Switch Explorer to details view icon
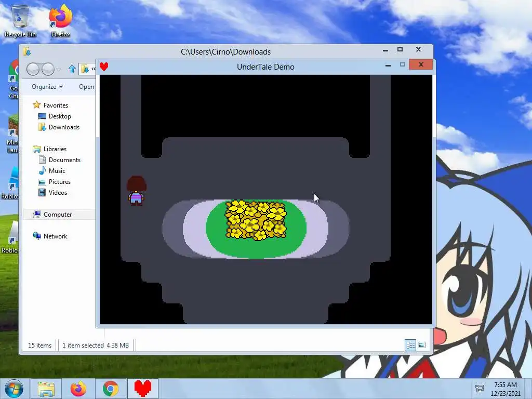 (x=410, y=345)
